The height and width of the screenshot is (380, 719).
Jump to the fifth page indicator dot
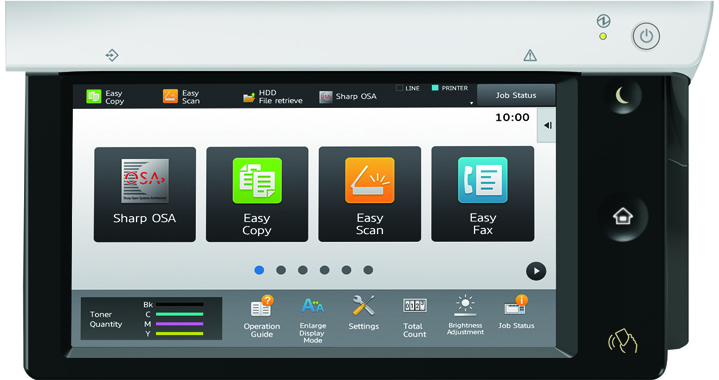click(x=346, y=270)
